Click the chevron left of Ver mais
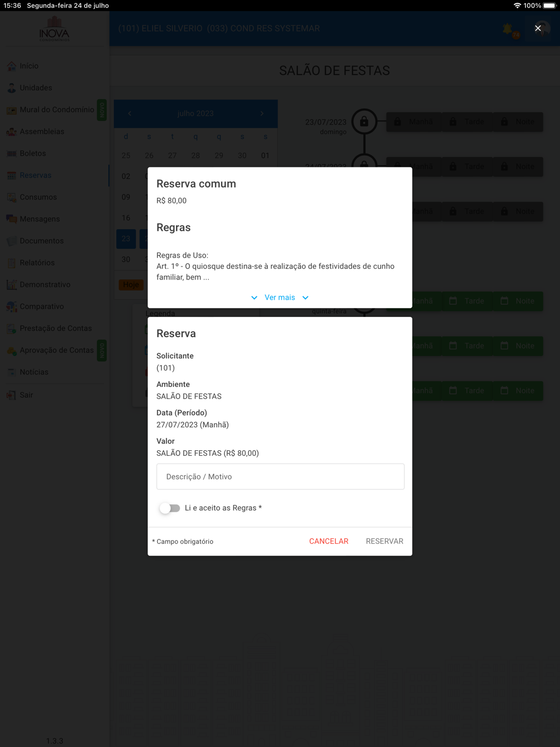The height and width of the screenshot is (747, 560). [x=254, y=297]
